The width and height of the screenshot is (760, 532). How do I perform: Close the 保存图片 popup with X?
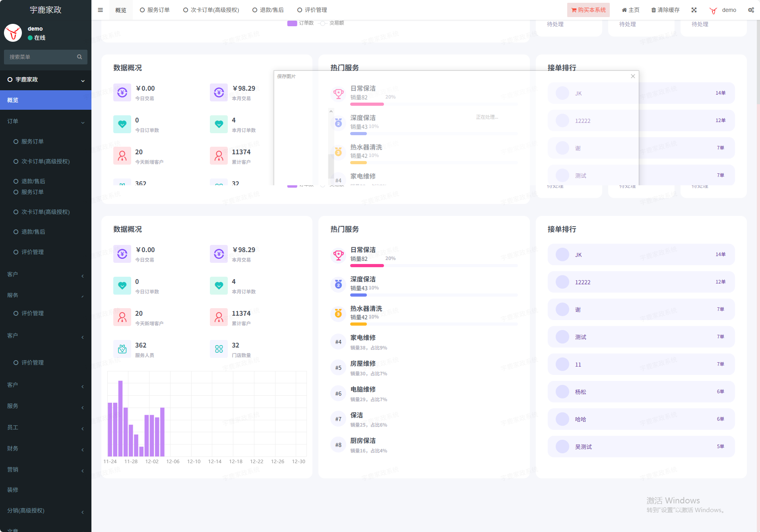click(x=633, y=76)
